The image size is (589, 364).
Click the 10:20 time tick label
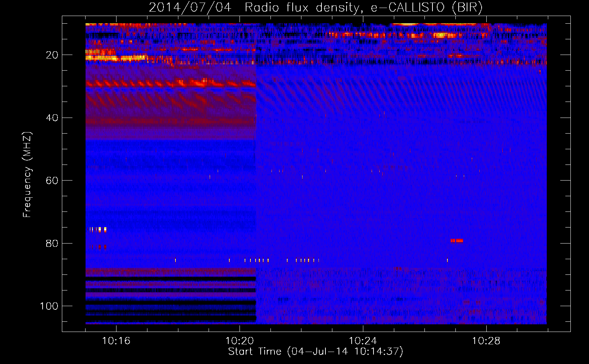click(240, 341)
